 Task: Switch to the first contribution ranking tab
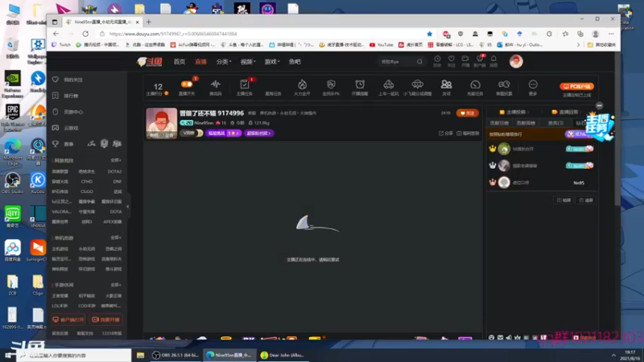pyautogui.click(x=499, y=123)
